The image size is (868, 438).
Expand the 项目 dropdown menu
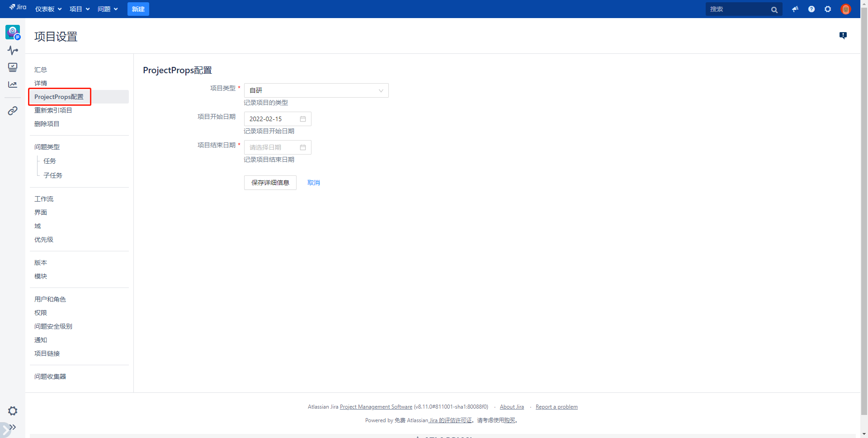[80, 9]
